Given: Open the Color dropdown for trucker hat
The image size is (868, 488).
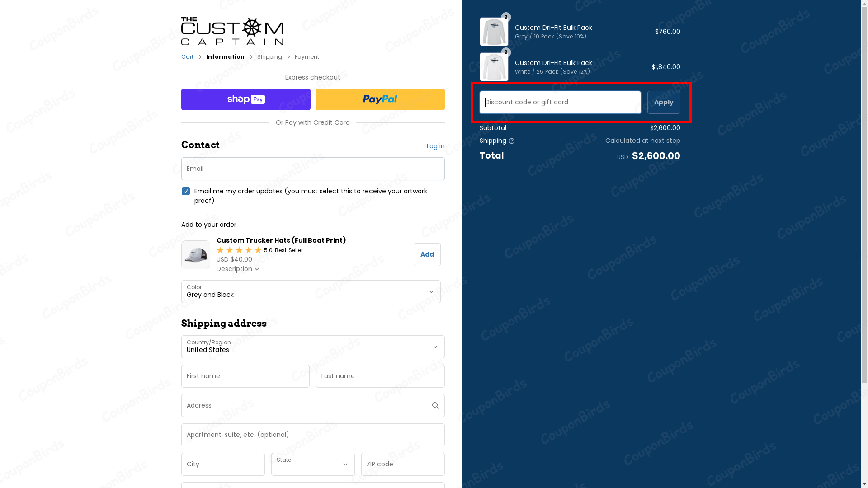Looking at the screenshot, I should click(311, 291).
